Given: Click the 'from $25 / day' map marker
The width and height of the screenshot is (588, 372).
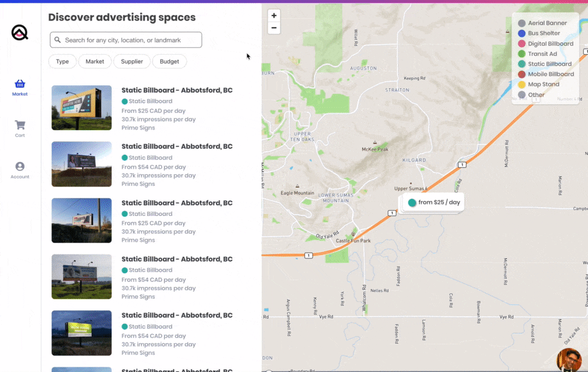Looking at the screenshot, I should [433, 201].
